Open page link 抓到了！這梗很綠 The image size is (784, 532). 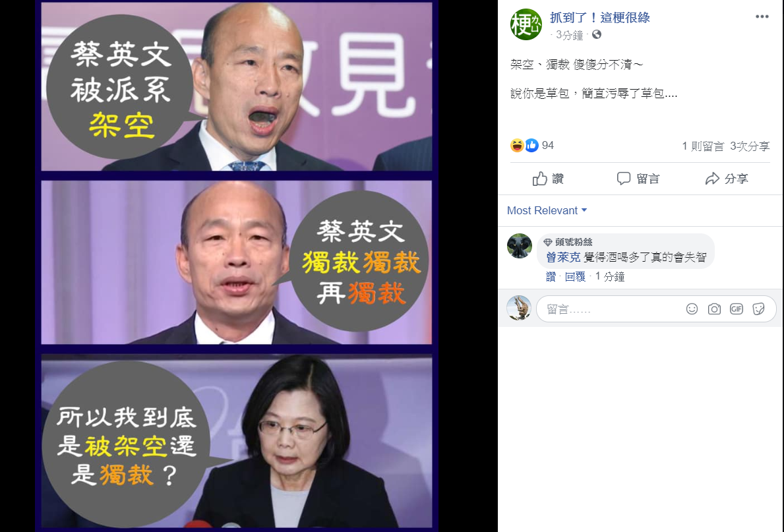coord(600,18)
